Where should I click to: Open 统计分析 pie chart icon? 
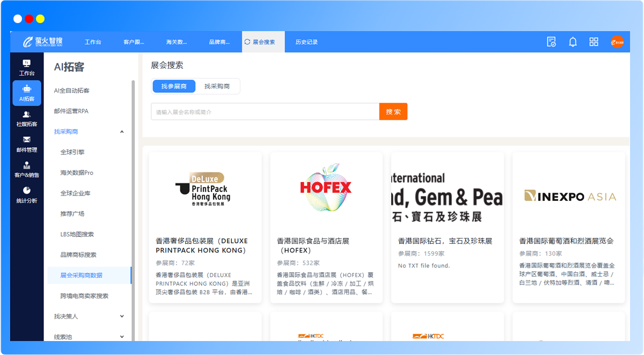pos(27,195)
